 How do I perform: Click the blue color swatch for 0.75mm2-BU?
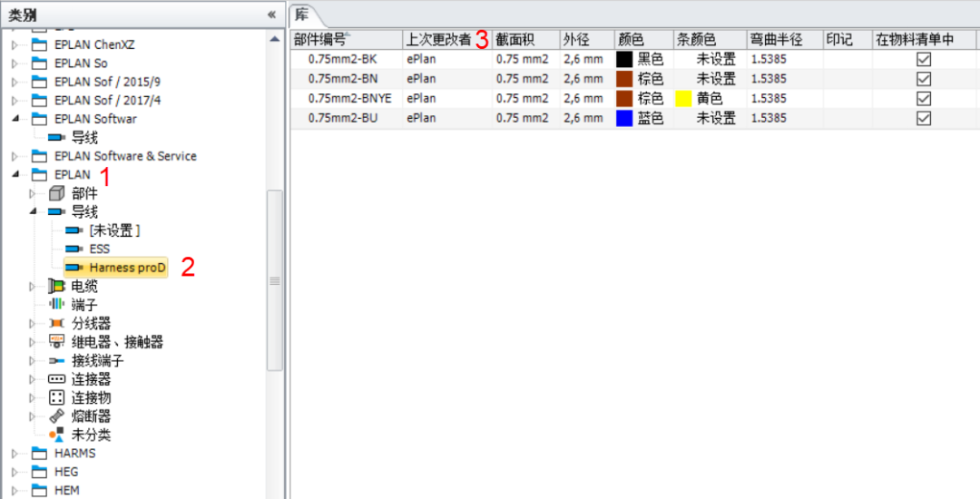623,118
